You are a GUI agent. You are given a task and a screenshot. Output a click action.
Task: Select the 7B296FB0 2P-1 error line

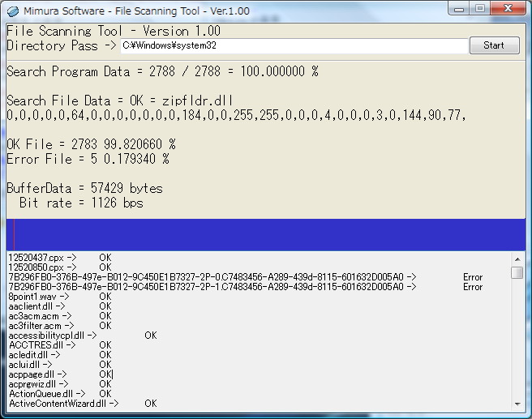point(245,287)
